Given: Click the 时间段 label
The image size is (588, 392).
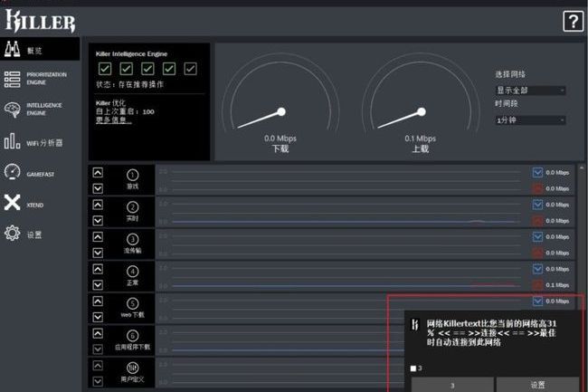Looking at the screenshot, I should click(x=507, y=103).
